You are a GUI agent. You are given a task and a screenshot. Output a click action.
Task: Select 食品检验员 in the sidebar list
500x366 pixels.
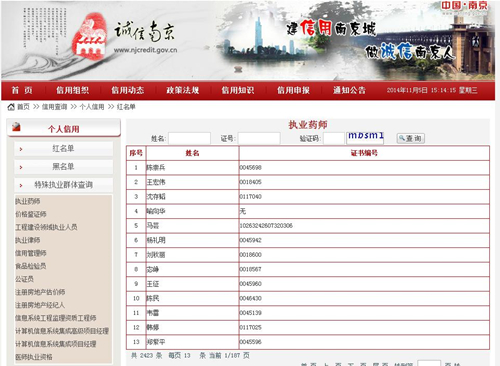(x=31, y=266)
